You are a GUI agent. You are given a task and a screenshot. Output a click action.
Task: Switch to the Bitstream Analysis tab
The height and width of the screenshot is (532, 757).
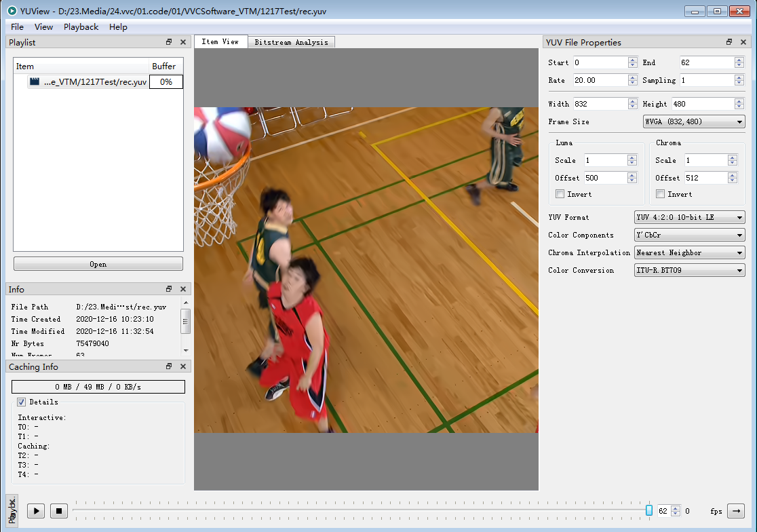291,41
